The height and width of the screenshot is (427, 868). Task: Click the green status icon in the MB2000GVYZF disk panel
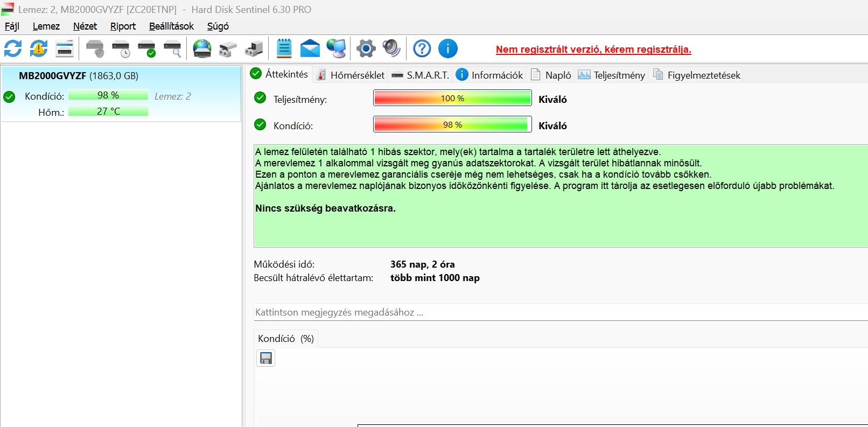point(9,97)
